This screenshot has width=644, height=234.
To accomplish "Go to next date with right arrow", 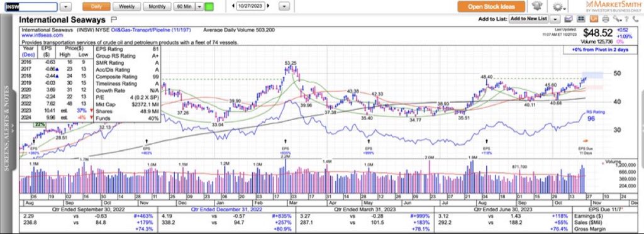I will click(x=268, y=6).
